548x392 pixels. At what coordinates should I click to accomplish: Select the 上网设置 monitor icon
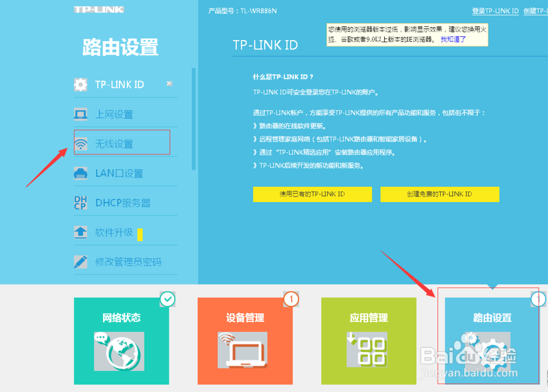point(80,114)
